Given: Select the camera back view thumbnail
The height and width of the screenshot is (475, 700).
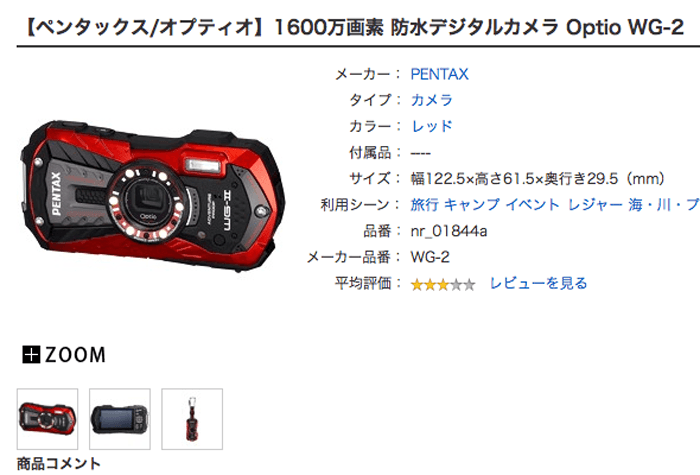Looking at the screenshot, I should click(120, 419).
